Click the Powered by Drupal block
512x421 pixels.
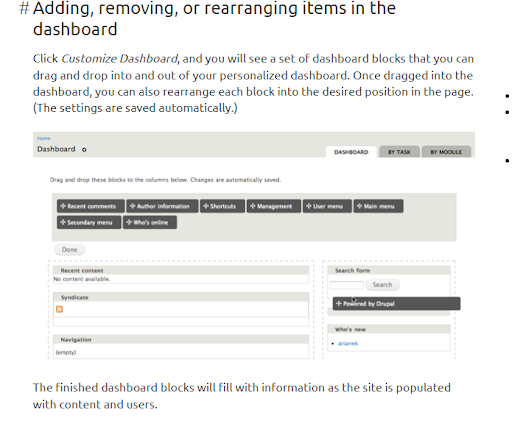(x=396, y=304)
